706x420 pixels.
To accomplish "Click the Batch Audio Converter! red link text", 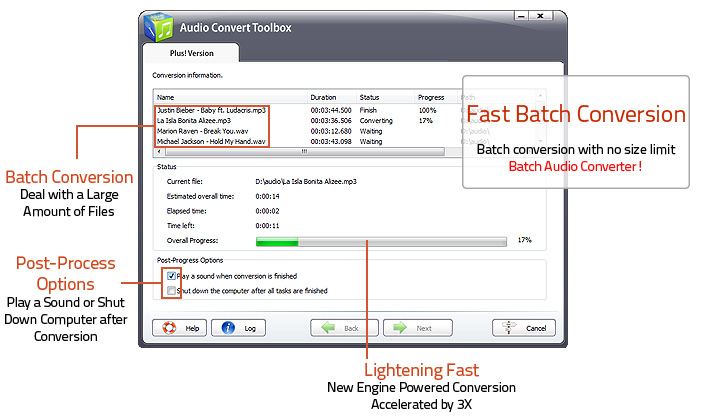I will click(x=575, y=167).
